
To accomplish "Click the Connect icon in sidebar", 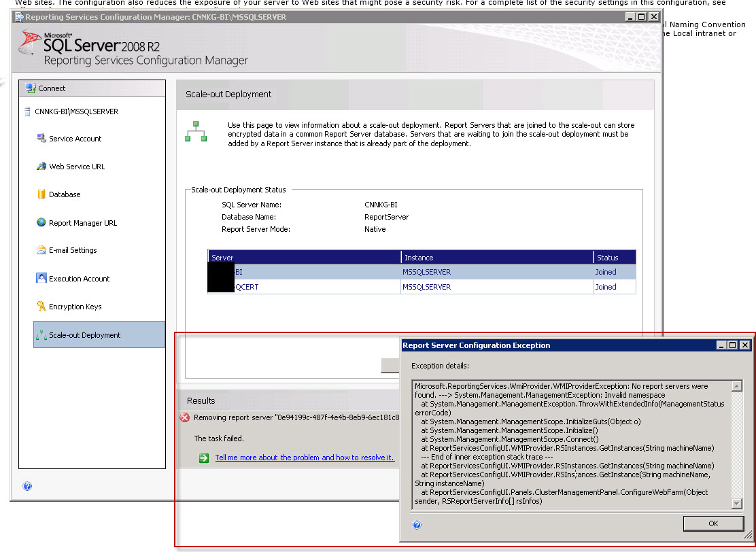I will (x=31, y=88).
